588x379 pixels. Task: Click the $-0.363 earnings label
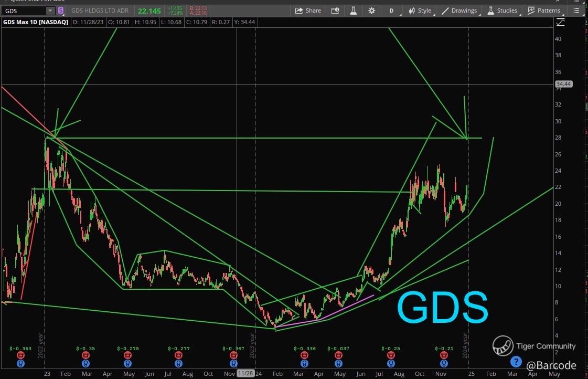coord(20,349)
